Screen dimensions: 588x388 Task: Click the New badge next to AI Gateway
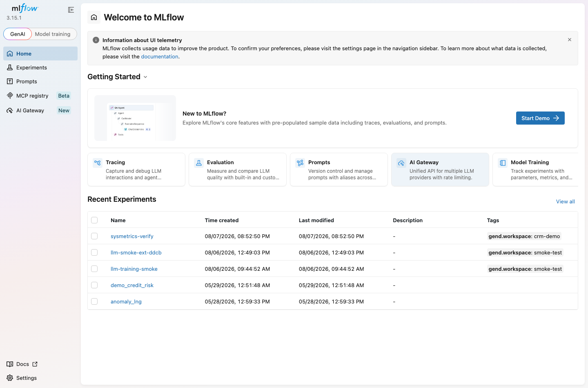pos(64,110)
